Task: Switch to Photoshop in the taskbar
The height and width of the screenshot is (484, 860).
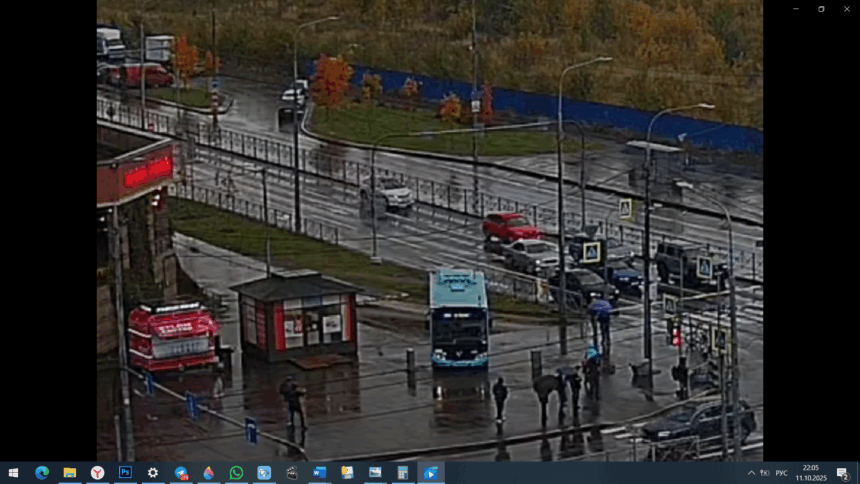Action: pyautogui.click(x=125, y=473)
